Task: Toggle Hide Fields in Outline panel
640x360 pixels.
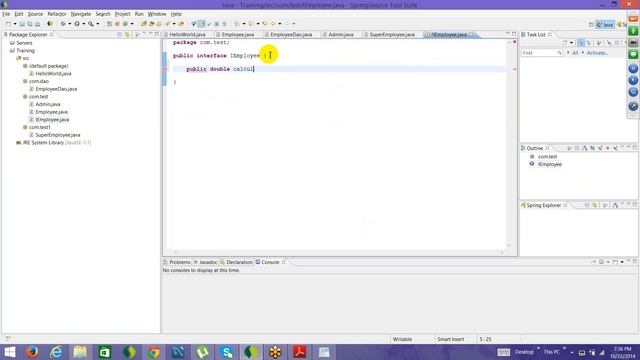Action: coord(592,148)
